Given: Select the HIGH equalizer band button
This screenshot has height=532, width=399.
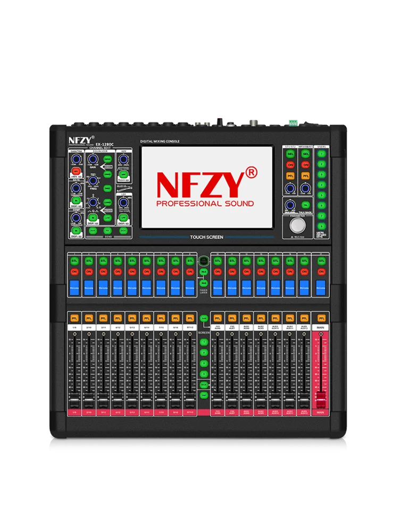Looking at the screenshot, I should click(x=107, y=159).
